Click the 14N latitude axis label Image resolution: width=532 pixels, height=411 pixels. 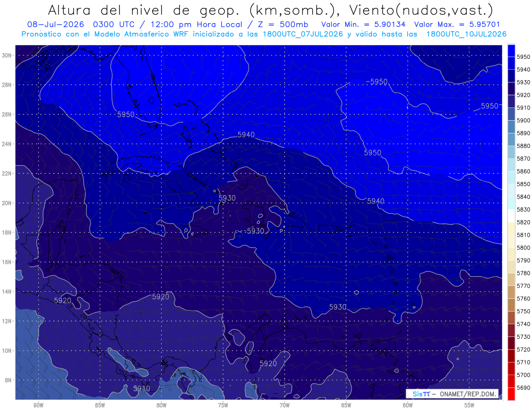click(7, 291)
